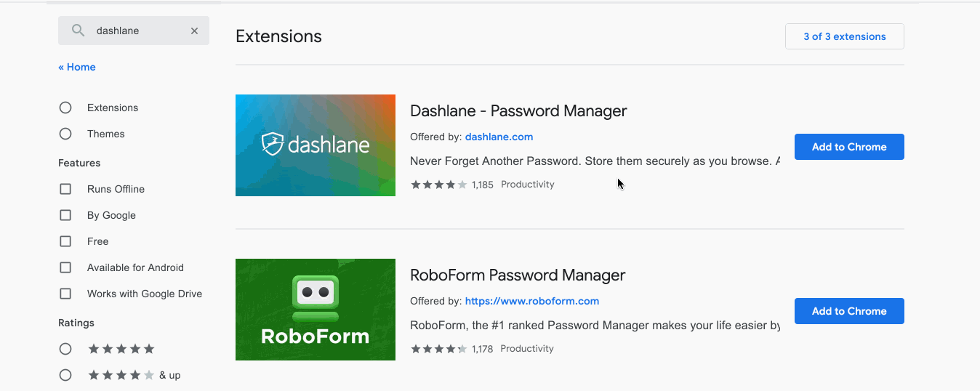Select four stars & up rating
The image size is (980, 391).
point(65,375)
